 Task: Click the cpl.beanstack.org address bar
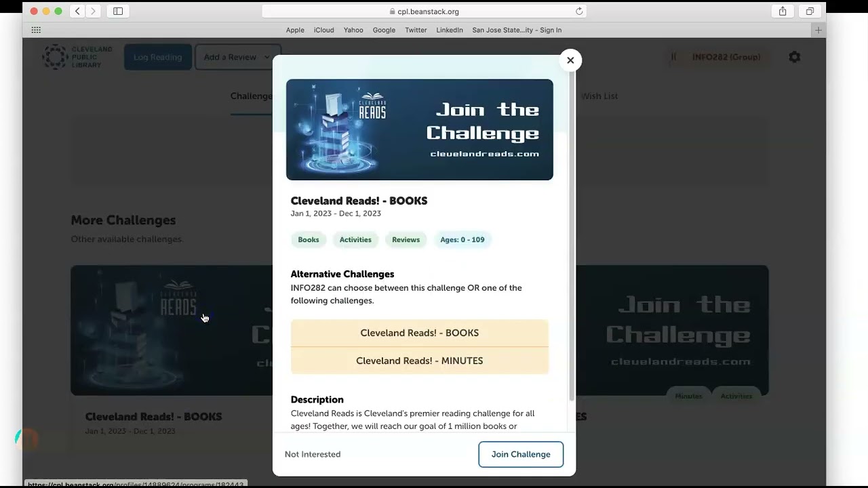[424, 12]
